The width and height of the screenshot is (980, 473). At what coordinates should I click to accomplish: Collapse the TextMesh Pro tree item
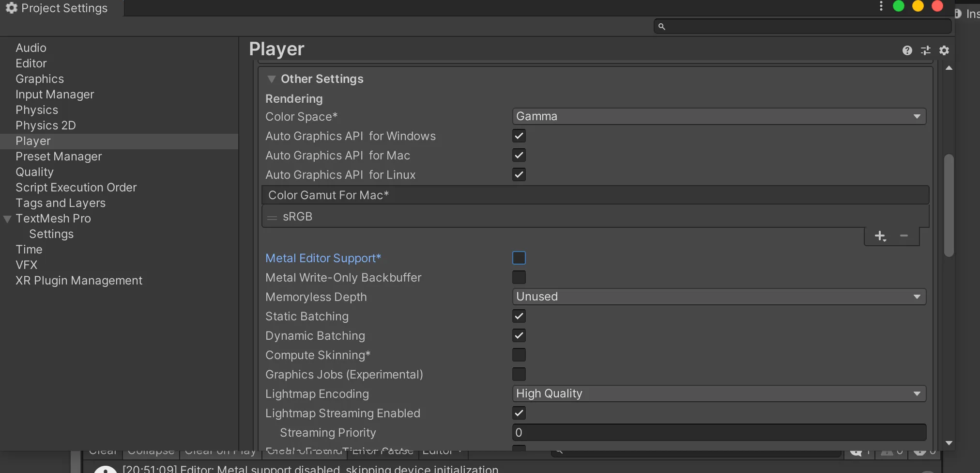point(7,219)
